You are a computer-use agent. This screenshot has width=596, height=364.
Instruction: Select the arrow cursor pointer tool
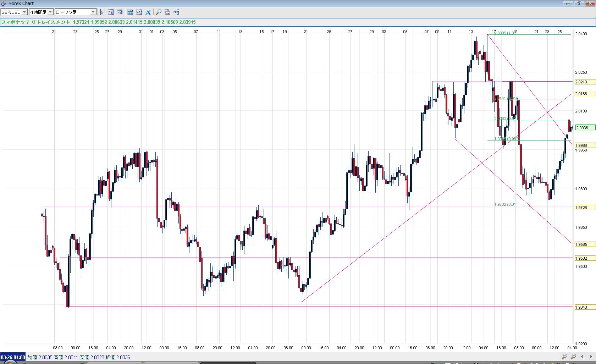[x=102, y=12]
